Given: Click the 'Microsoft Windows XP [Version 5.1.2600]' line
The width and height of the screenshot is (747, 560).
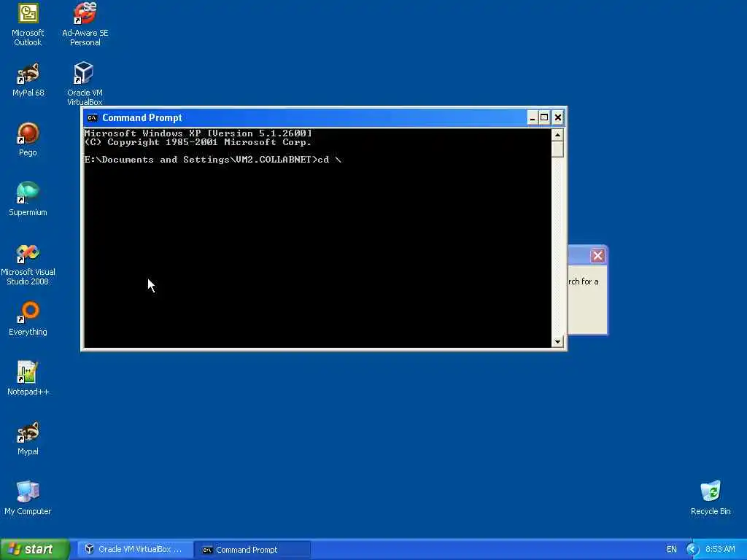Looking at the screenshot, I should pos(198,133).
